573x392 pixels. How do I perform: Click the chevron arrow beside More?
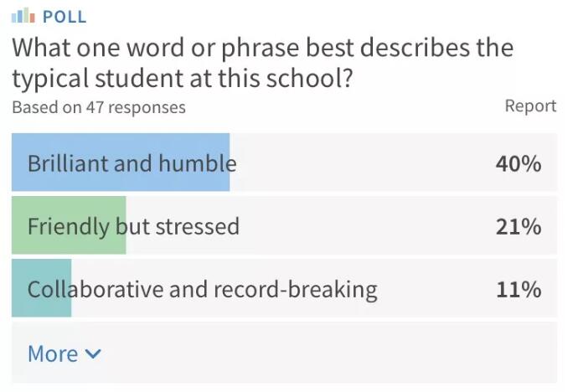93,353
